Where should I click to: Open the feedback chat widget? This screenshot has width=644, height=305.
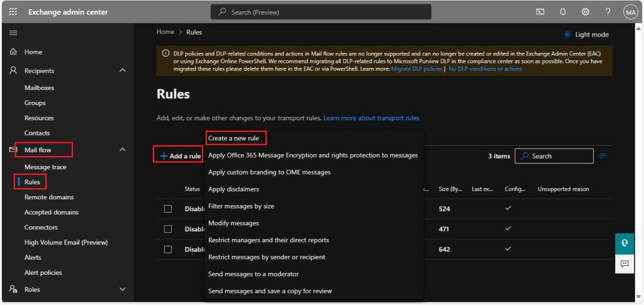[625, 264]
